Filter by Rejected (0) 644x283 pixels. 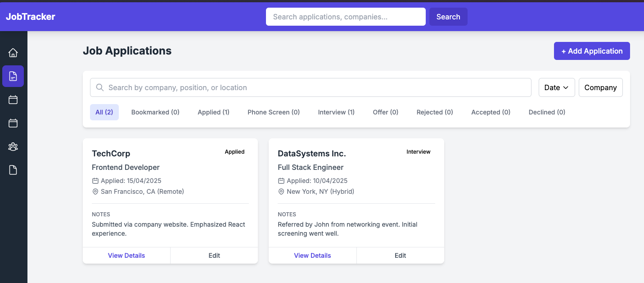(435, 112)
